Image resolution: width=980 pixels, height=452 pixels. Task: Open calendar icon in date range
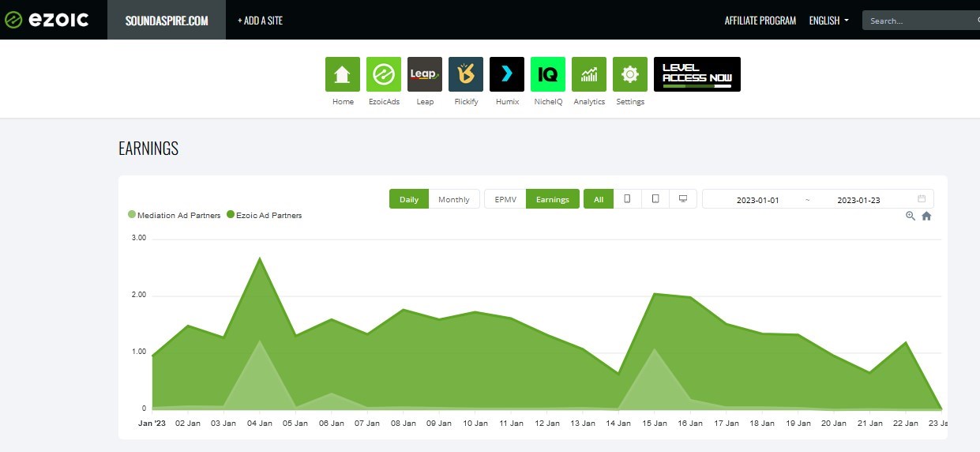point(922,199)
